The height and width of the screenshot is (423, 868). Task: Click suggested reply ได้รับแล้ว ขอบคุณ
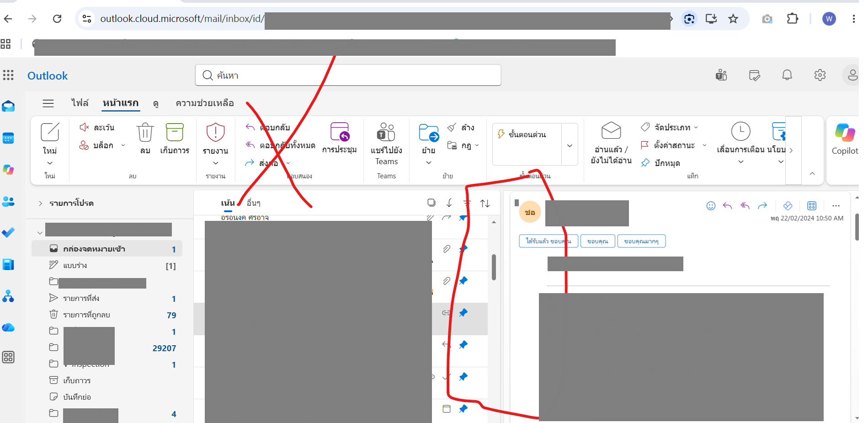coord(548,241)
